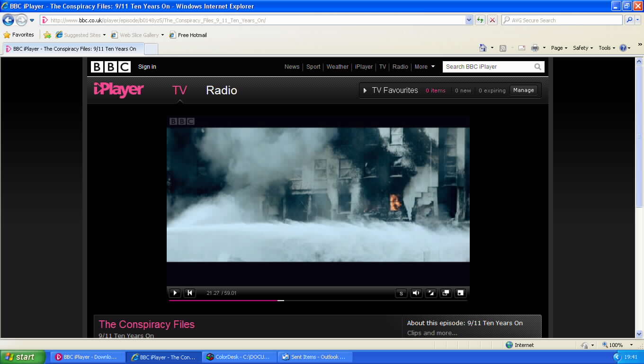Click the RSS feeds icon

point(503,48)
